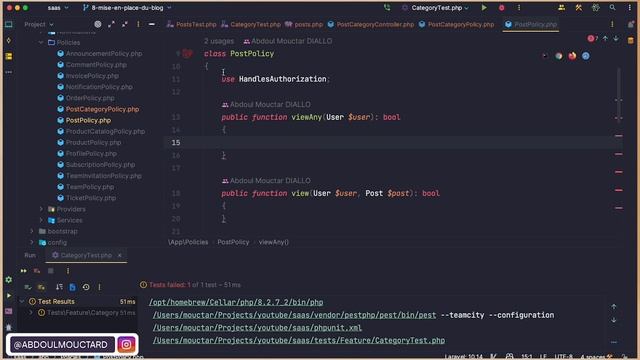The width and height of the screenshot is (640, 360).
Task: Switch to PostCategoryPolicy.php tab
Action: pyautogui.click(x=456, y=24)
